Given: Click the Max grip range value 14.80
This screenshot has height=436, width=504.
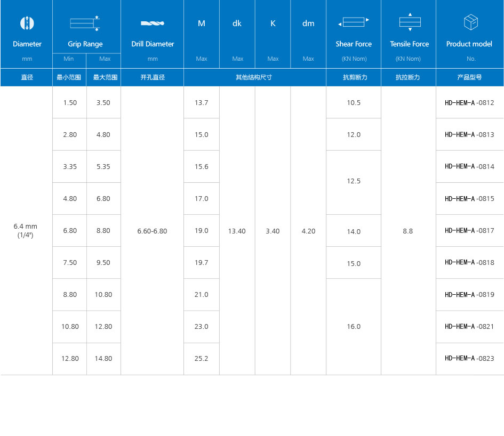Looking at the screenshot, I should pos(103,359).
